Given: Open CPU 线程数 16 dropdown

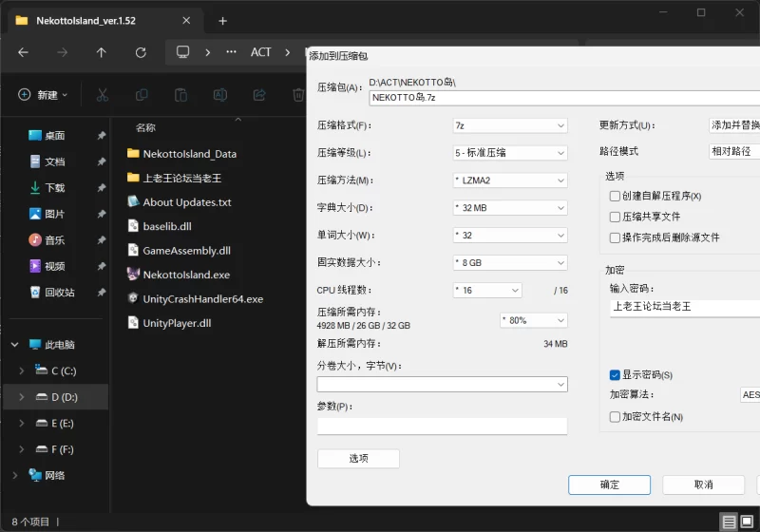Looking at the screenshot, I should [x=487, y=291].
